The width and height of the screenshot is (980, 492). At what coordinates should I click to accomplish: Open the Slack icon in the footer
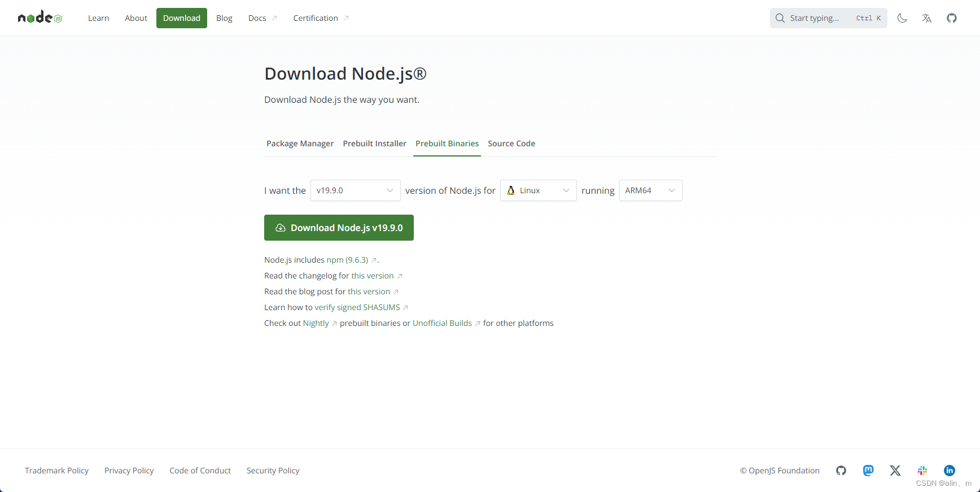(x=922, y=471)
